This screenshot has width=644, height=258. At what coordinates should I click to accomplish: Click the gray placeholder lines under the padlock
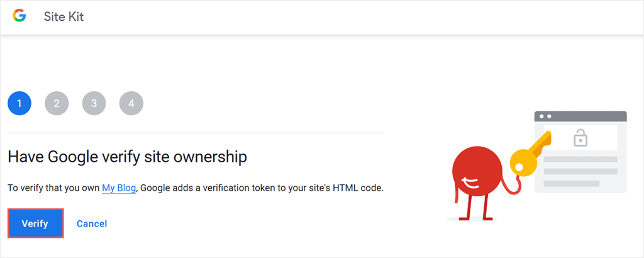[x=580, y=171]
